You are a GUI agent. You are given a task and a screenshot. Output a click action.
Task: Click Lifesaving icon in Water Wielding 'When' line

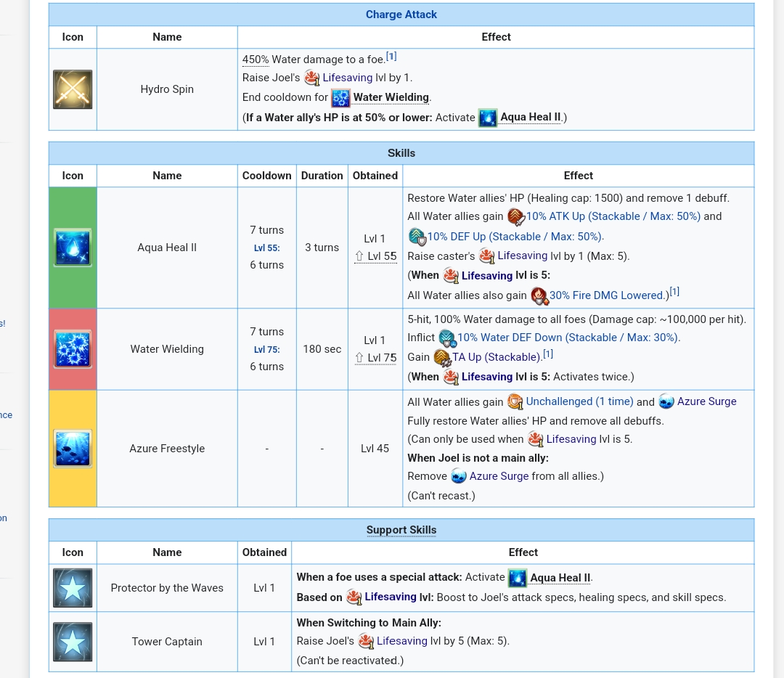coord(451,377)
